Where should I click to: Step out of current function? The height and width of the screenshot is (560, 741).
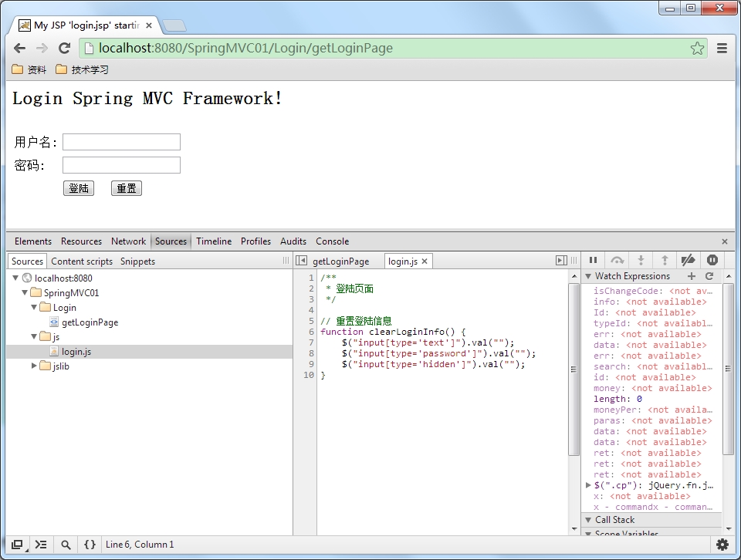[x=665, y=260]
